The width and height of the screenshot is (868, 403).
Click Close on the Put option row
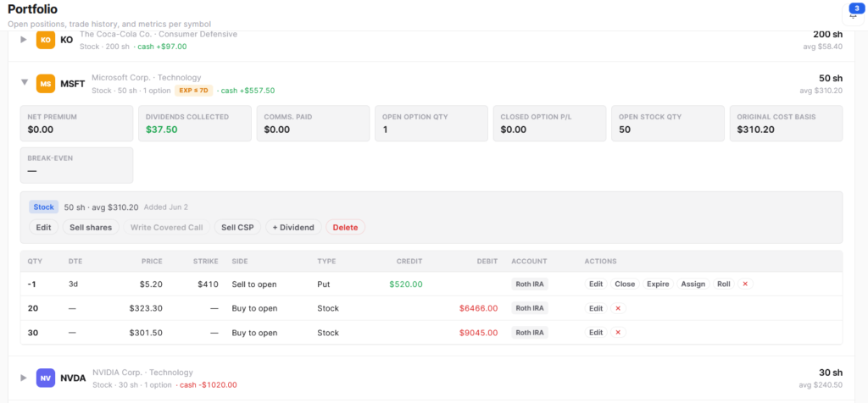pyautogui.click(x=625, y=284)
